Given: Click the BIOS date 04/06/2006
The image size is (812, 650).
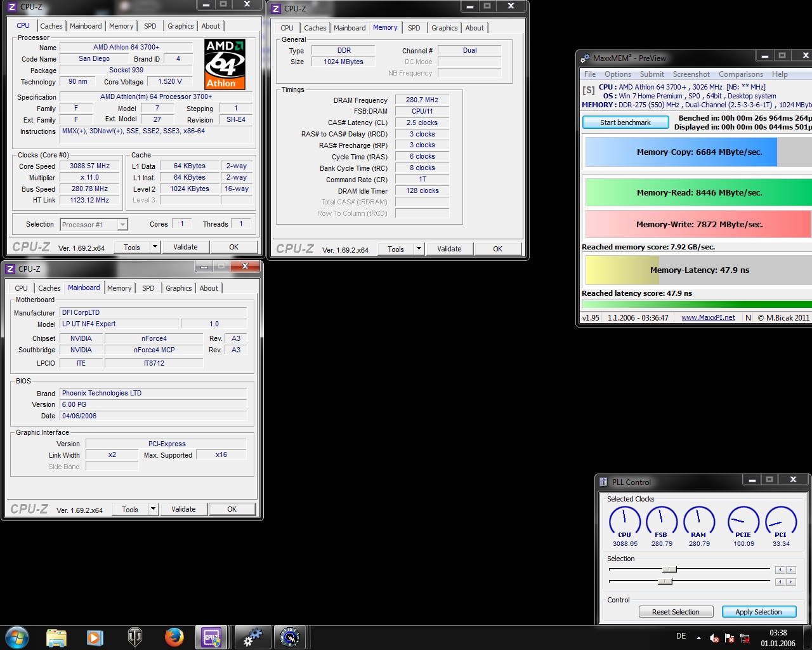Looking at the screenshot, I should (153, 416).
